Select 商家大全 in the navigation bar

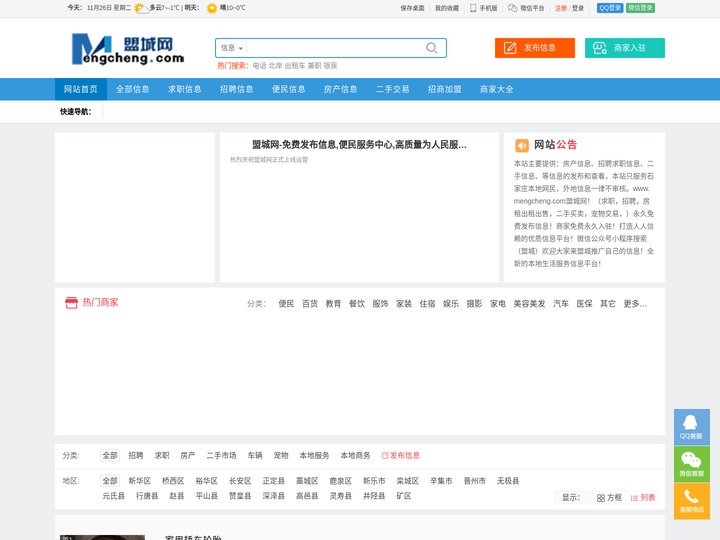[x=496, y=89]
